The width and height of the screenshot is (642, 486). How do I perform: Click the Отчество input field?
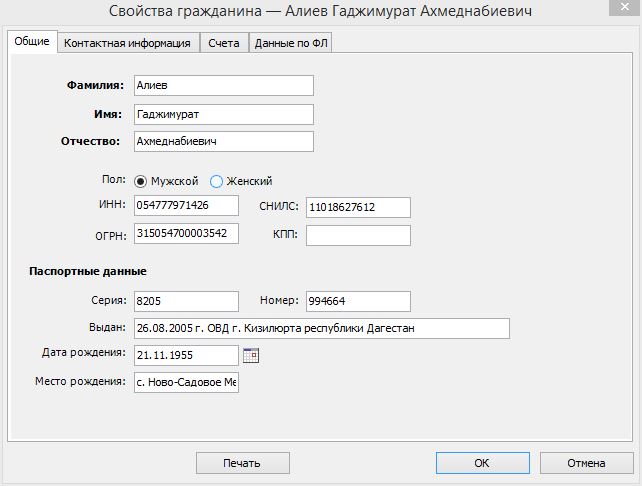223,141
